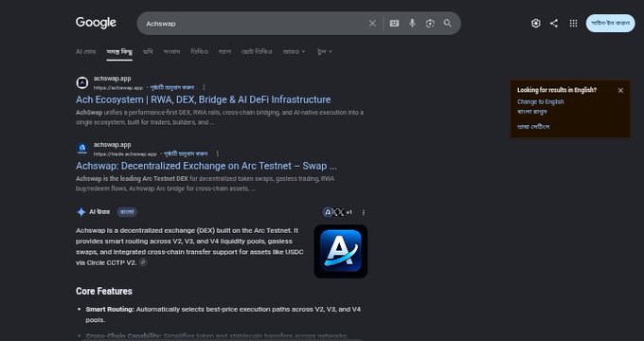Open Ach Ecosystem | RWA, DEX, Bridge result
The image size is (644, 341).
(x=203, y=99)
